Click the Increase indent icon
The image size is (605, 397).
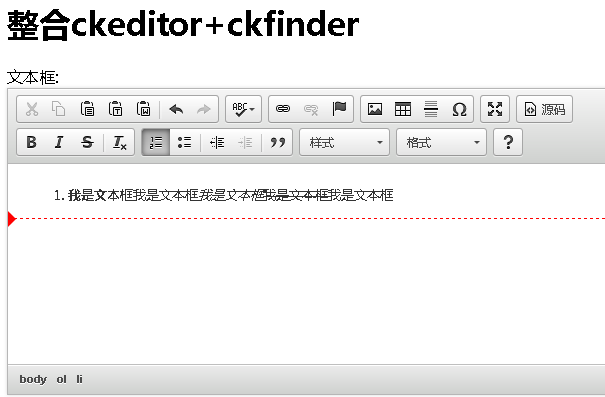[x=245, y=142]
